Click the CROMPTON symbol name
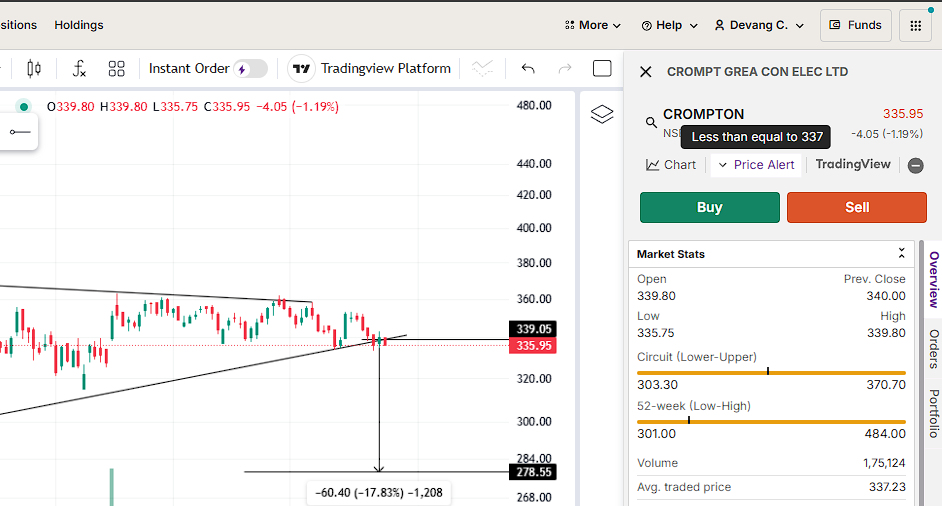 point(703,114)
